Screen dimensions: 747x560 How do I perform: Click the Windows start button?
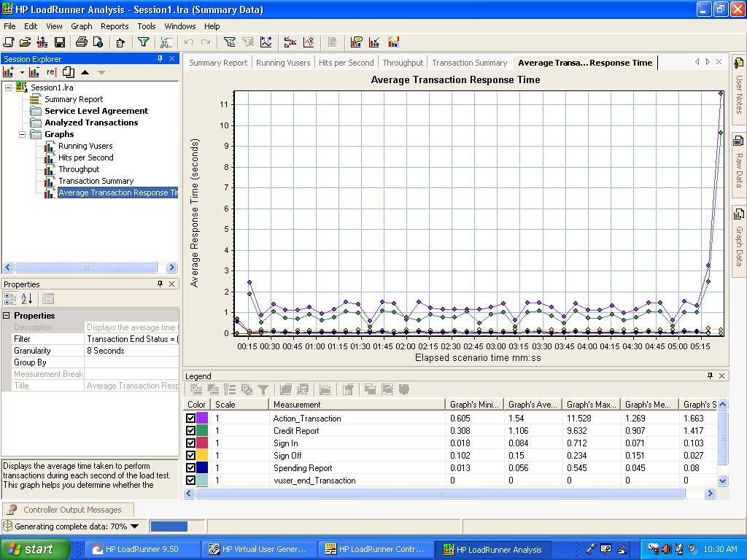point(34,549)
